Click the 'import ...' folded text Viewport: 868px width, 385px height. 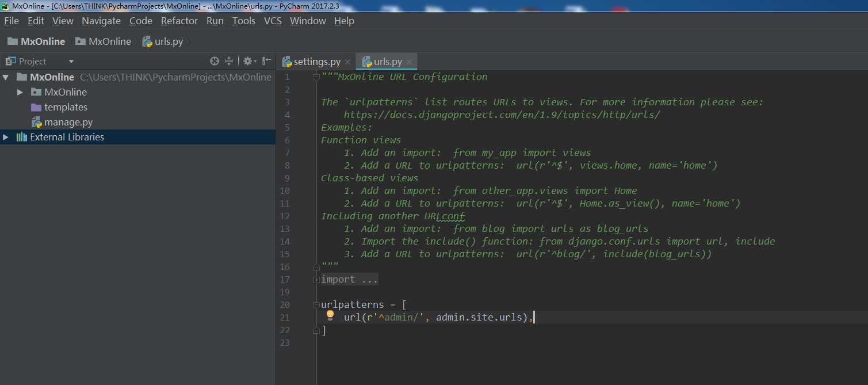coord(350,280)
